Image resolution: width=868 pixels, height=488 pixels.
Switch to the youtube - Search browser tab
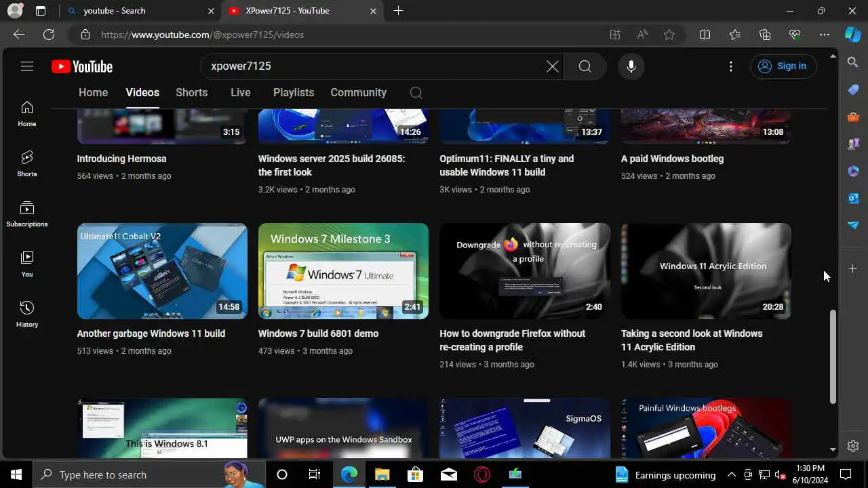pyautogui.click(x=141, y=11)
